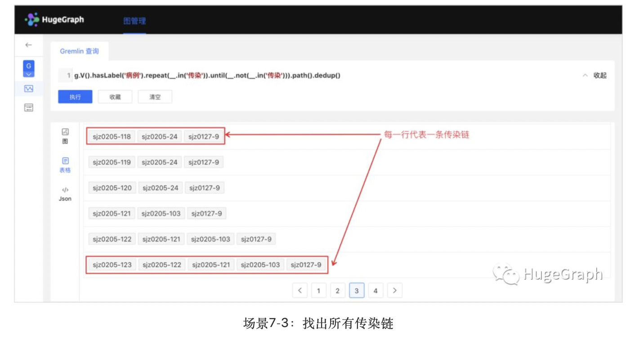The height and width of the screenshot is (345, 644).
Task: Click sjz0205-122 starting the fifth result row
Action: pyautogui.click(x=112, y=239)
